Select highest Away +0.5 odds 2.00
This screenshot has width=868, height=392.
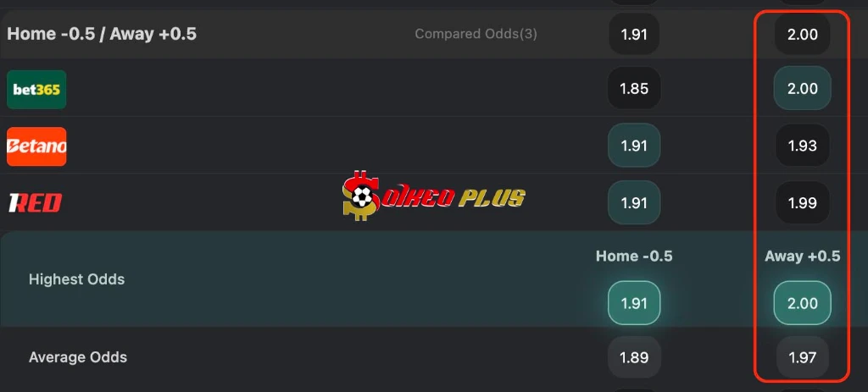(x=802, y=303)
